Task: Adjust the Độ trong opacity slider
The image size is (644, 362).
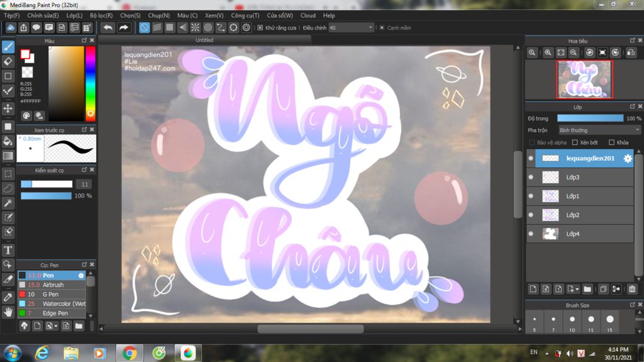Action: (x=590, y=118)
